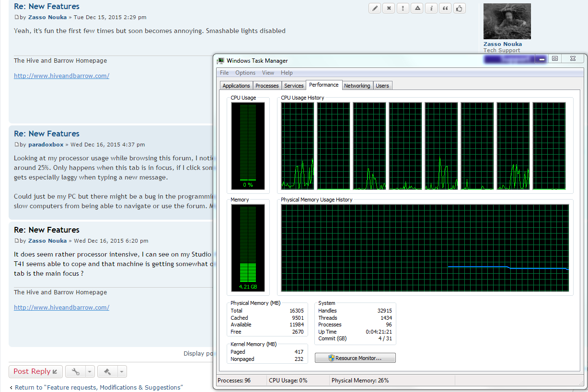Open the moderator tools gavel button
The width and height of the screenshot is (588, 392).
click(x=107, y=371)
